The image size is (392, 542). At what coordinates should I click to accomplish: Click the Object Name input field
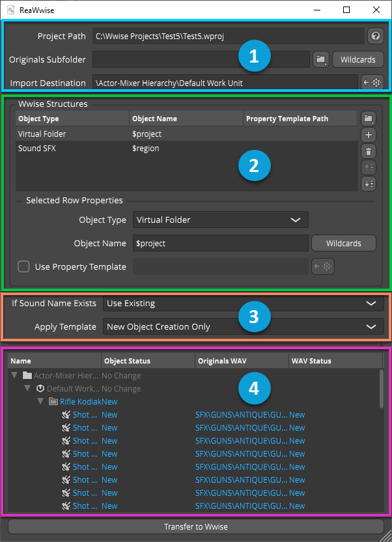220,244
